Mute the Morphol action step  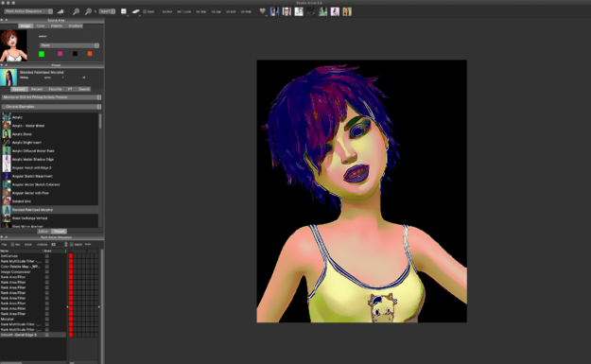[47, 319]
